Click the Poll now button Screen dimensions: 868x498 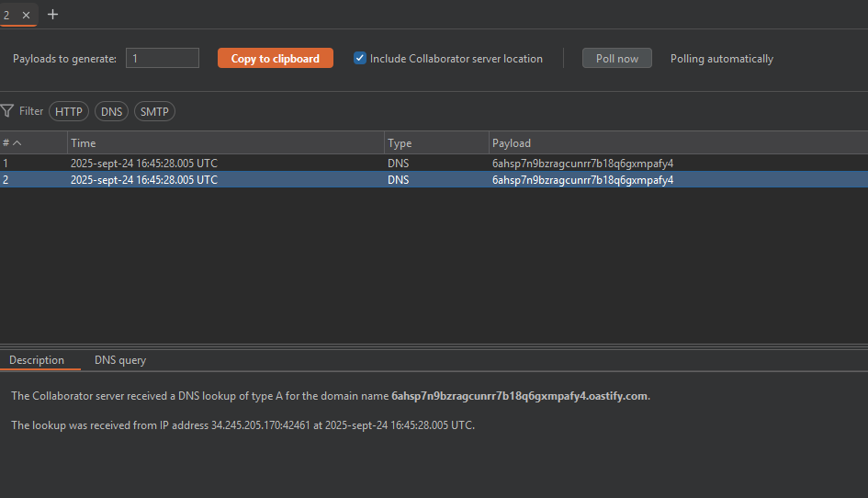click(x=616, y=58)
